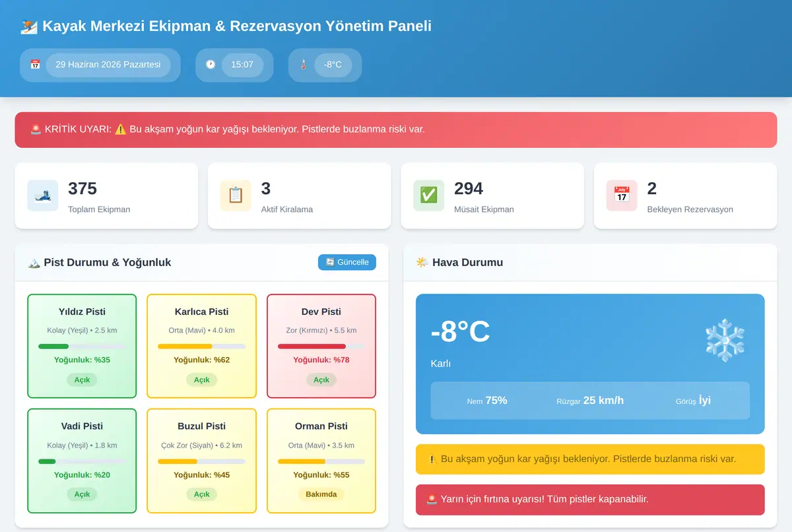Click the 375 total equipment value

point(82,189)
